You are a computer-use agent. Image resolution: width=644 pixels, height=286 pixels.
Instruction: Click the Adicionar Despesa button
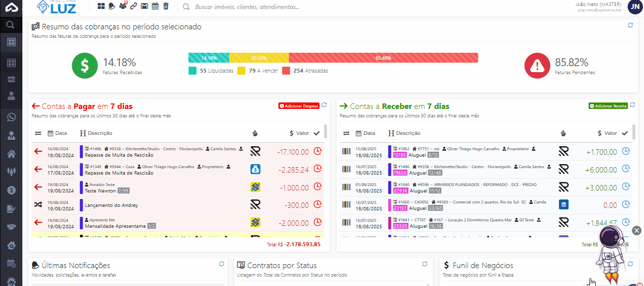[x=298, y=106]
